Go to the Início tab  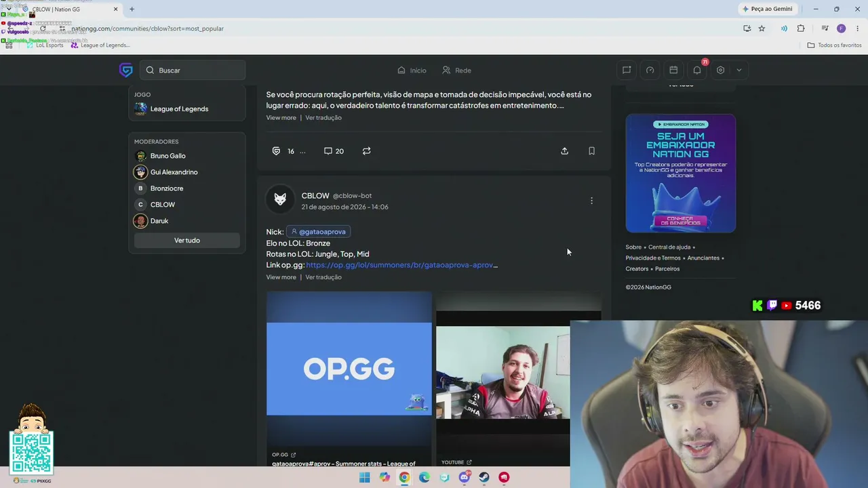412,70
